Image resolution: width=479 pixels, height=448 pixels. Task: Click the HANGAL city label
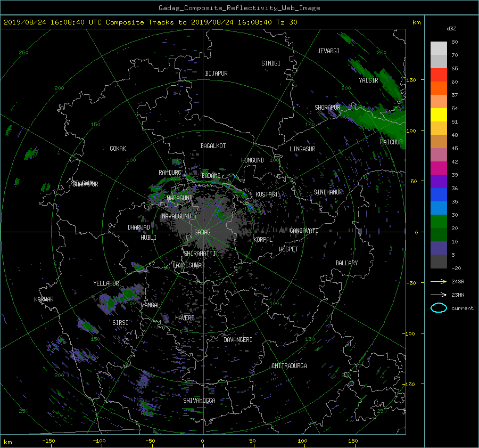pyautogui.click(x=151, y=305)
